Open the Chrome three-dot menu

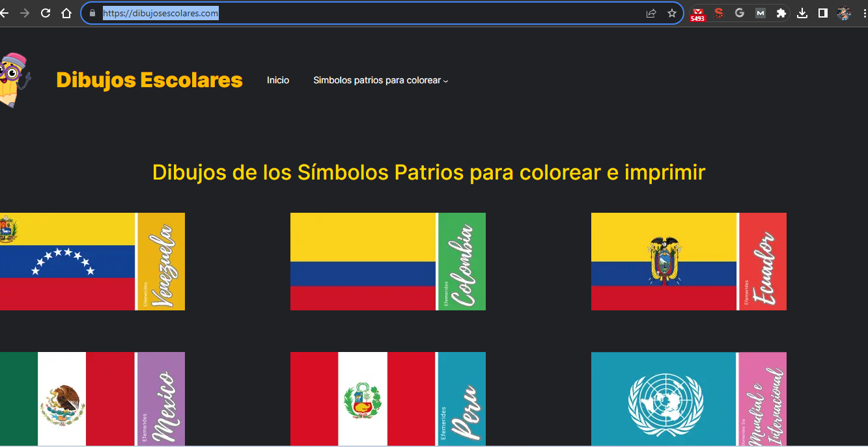864,13
